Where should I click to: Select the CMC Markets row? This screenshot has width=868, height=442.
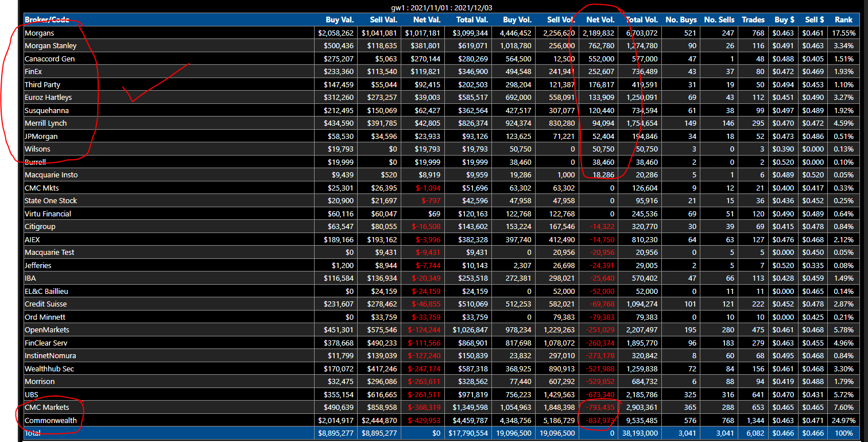tap(442, 408)
